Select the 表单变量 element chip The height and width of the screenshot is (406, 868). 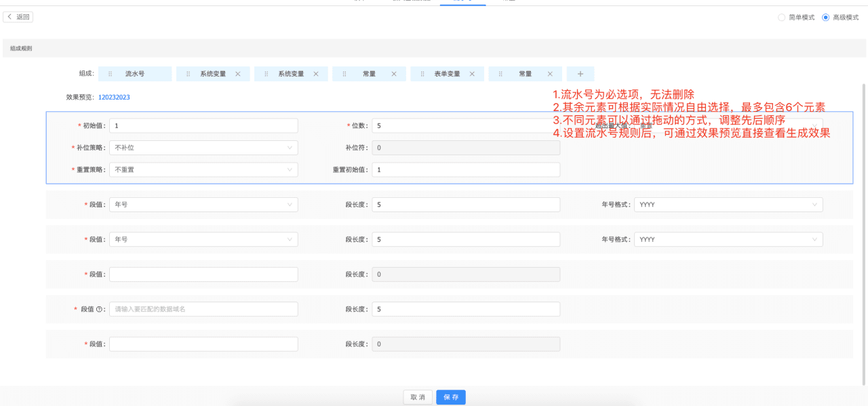pos(448,74)
